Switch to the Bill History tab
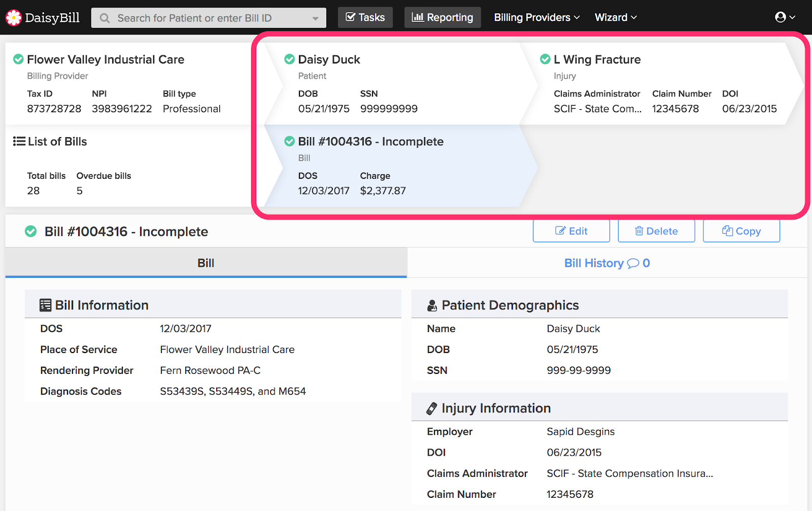Image resolution: width=812 pixels, height=511 pixels. pos(607,263)
